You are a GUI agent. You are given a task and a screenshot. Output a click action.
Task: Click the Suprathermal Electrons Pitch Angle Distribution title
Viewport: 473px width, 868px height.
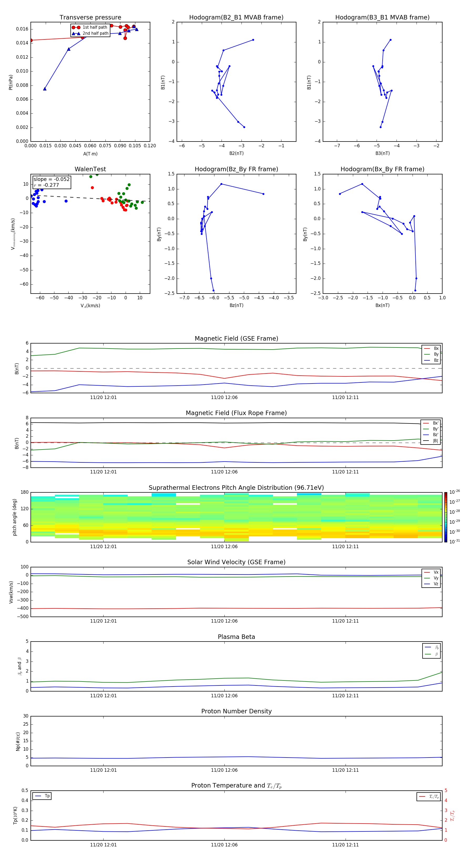point(236,488)
